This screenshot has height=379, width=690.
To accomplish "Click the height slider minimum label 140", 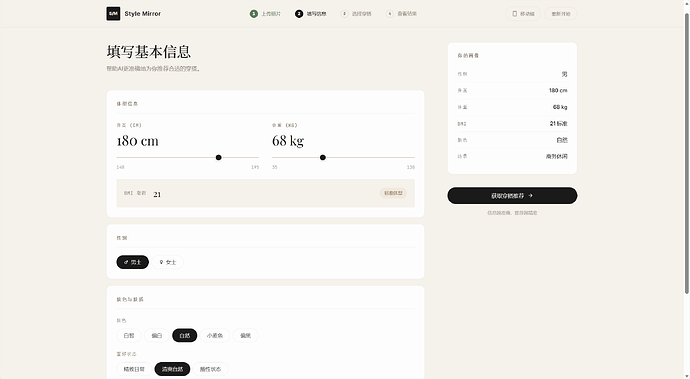I will pyautogui.click(x=120, y=167).
